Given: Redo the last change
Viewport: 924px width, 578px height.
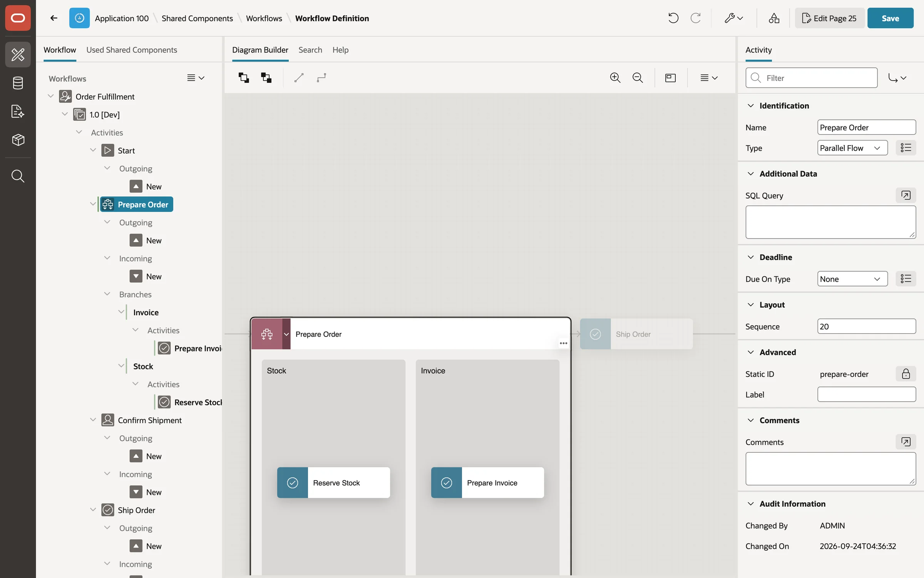Looking at the screenshot, I should click(x=695, y=18).
